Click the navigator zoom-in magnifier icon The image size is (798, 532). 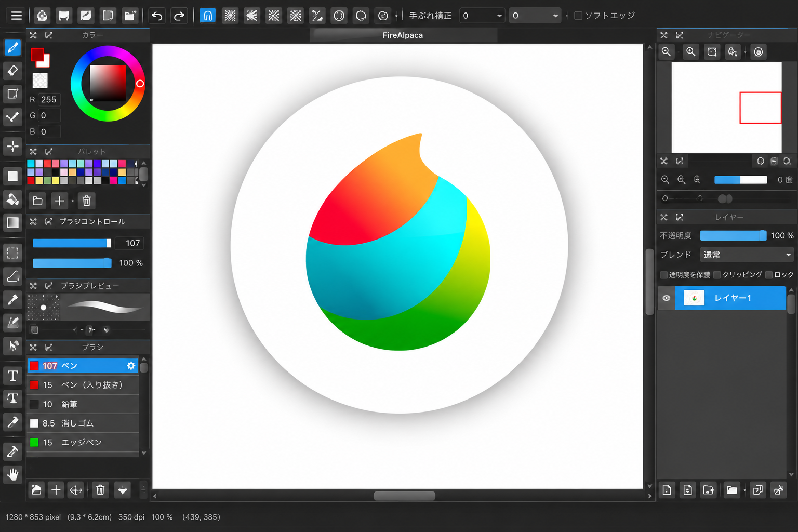tap(690, 51)
